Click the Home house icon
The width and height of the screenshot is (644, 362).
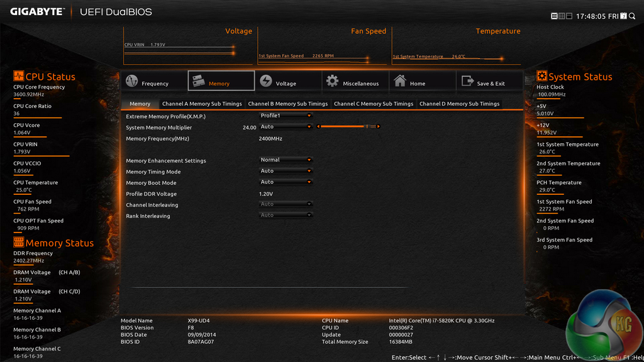[x=400, y=82]
